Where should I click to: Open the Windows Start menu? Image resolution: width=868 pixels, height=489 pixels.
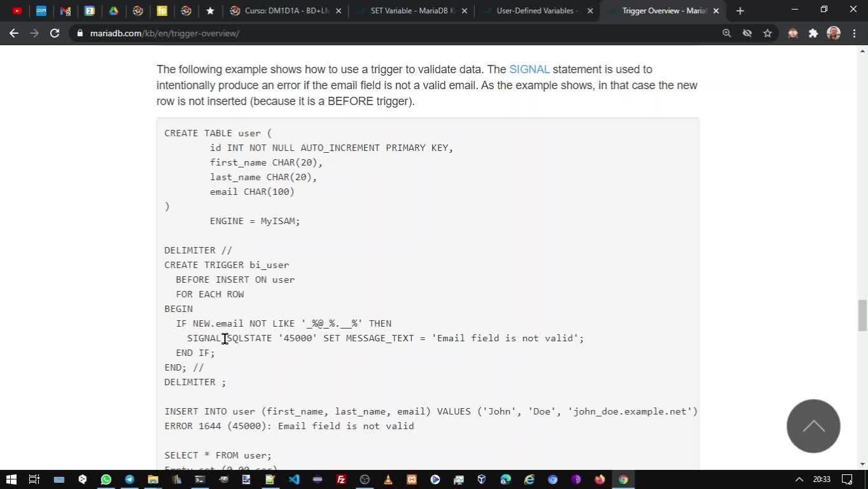[x=11, y=479]
